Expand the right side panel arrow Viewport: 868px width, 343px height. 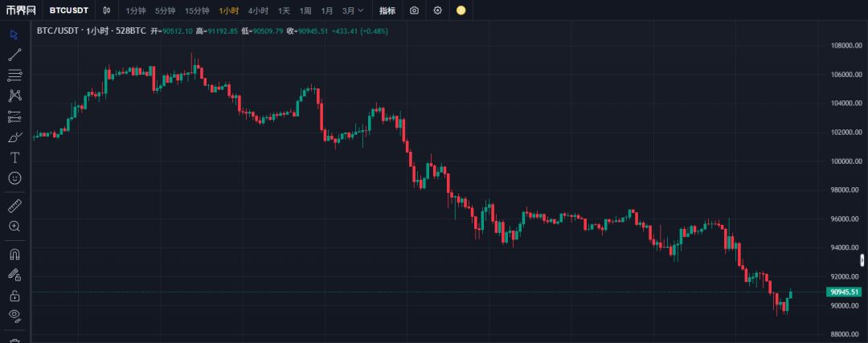(x=862, y=259)
